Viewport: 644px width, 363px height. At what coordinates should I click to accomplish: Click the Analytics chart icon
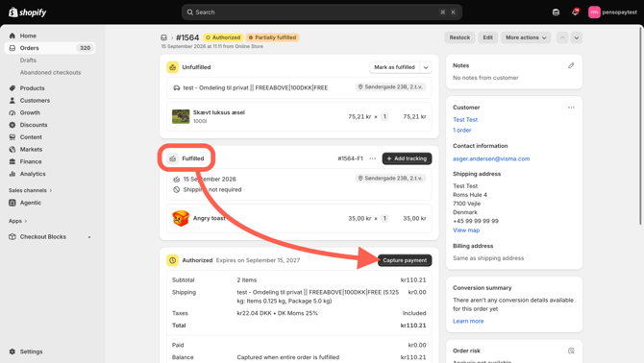(12, 174)
